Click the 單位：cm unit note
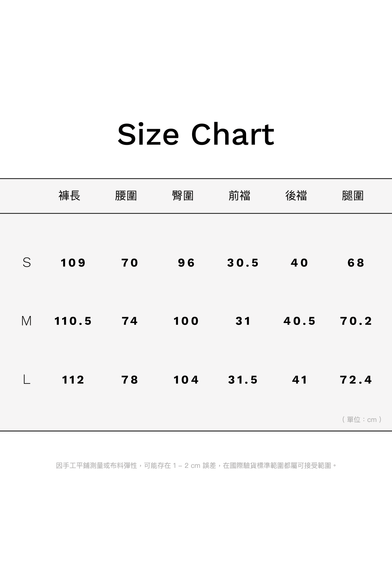The image size is (392, 588). point(362,420)
